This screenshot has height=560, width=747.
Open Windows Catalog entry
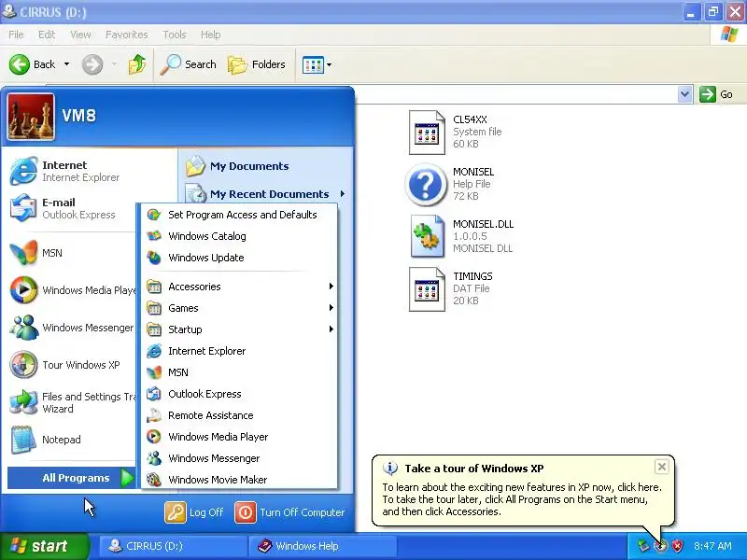[x=239, y=236]
